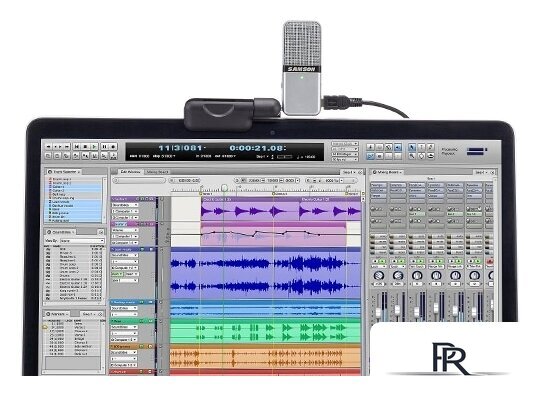Select the right-side Mixing Board panel tab

[388, 172]
